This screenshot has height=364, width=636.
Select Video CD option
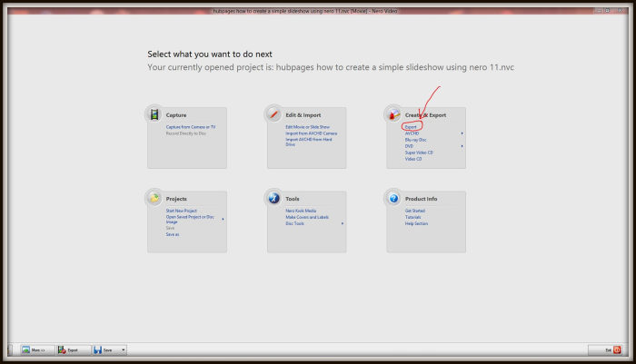coord(412,159)
